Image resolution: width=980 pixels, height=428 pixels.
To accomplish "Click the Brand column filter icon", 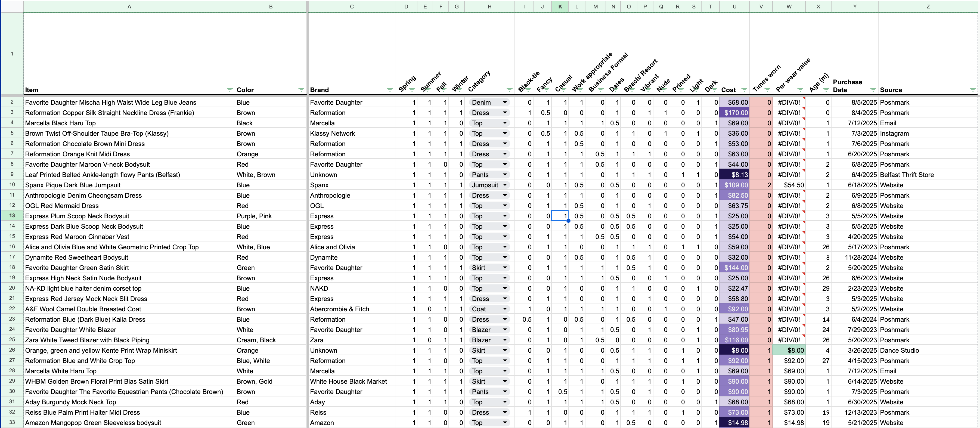I will tap(390, 90).
